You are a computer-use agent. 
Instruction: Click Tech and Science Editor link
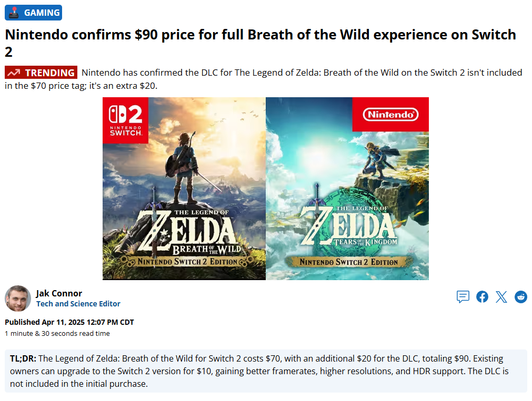pos(78,304)
